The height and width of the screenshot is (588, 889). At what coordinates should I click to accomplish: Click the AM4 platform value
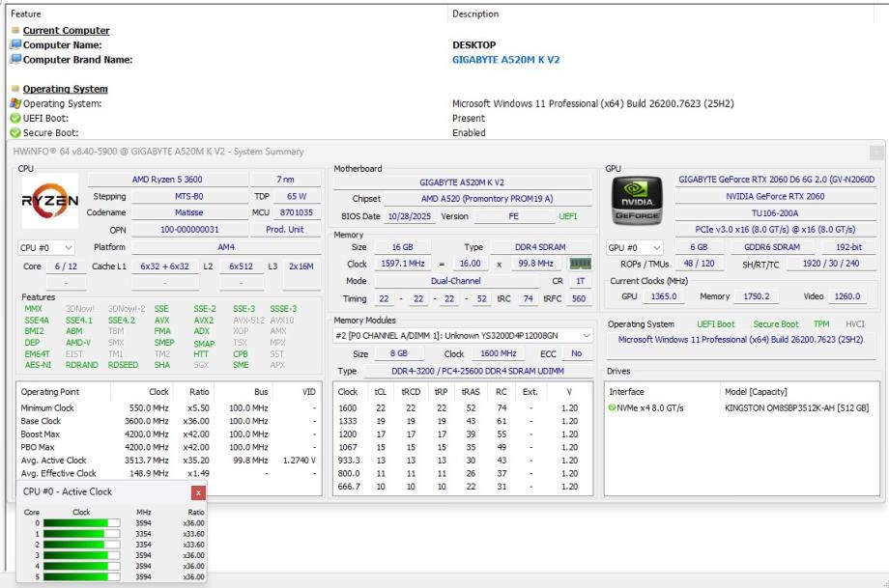point(226,247)
